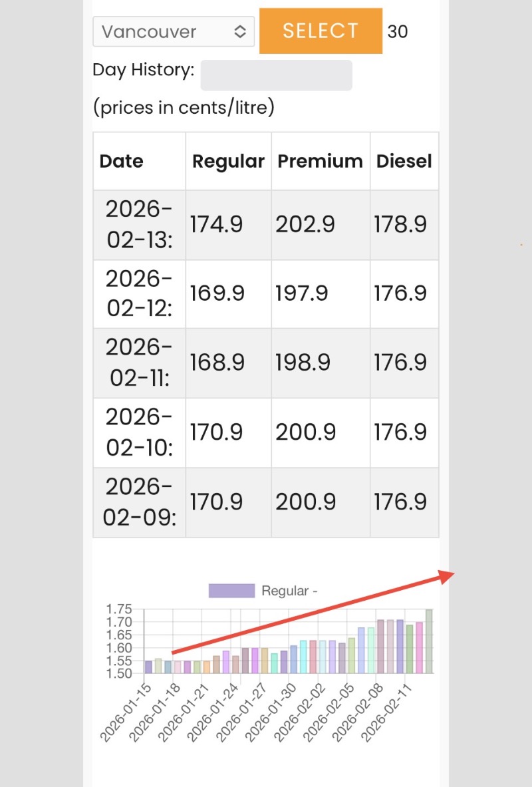Viewport: 532px width, 787px height.
Task: Click the purple Regular legend swatch
Action: 231,591
